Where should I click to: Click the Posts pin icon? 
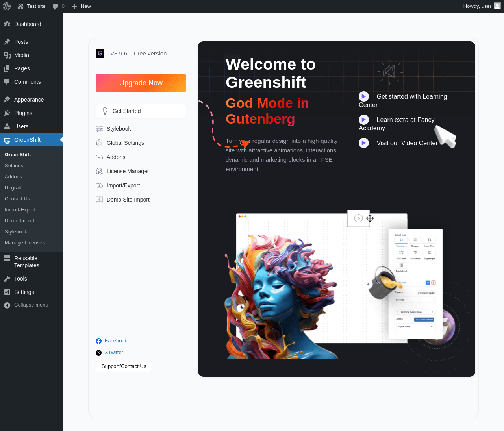pyautogui.click(x=7, y=42)
